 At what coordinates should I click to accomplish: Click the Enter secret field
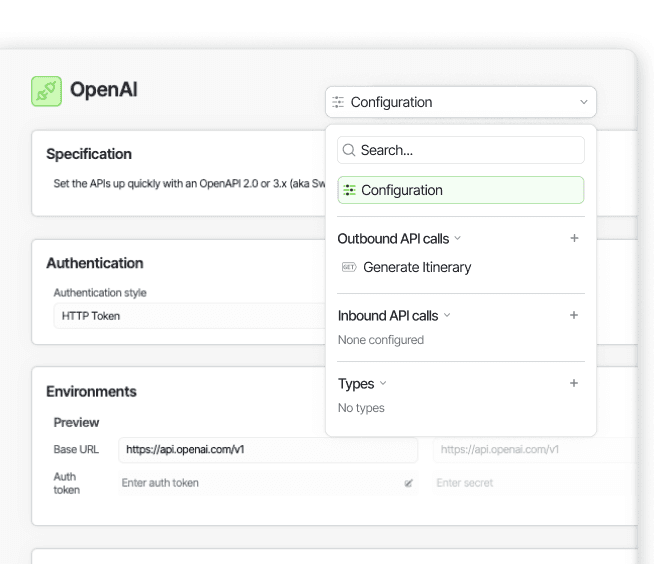[536, 483]
